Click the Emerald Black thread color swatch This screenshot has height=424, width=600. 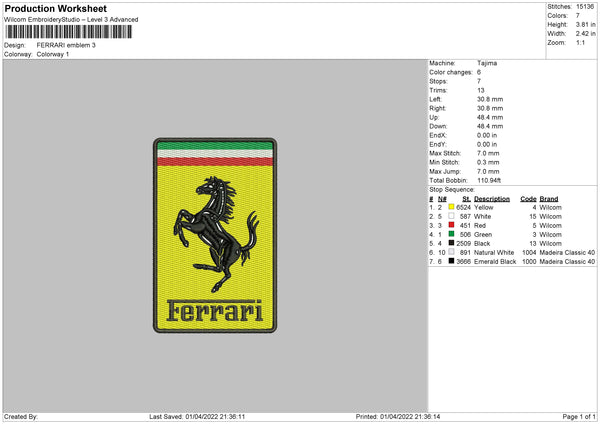click(x=451, y=261)
